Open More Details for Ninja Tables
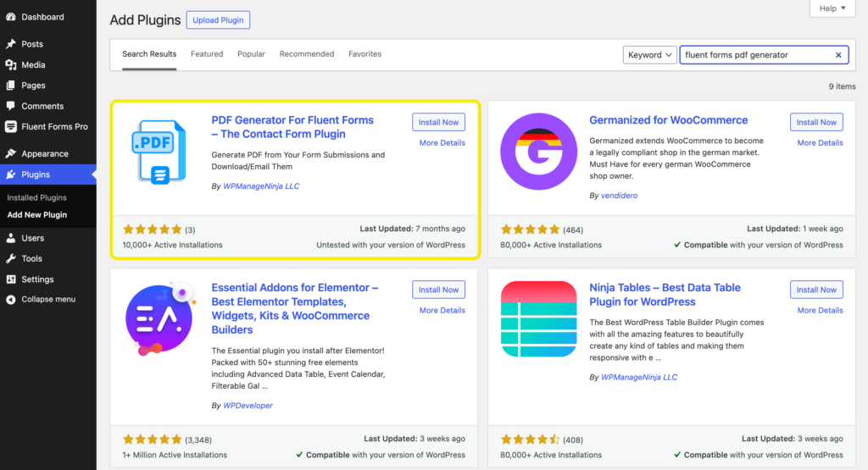The height and width of the screenshot is (470, 868). [x=820, y=310]
